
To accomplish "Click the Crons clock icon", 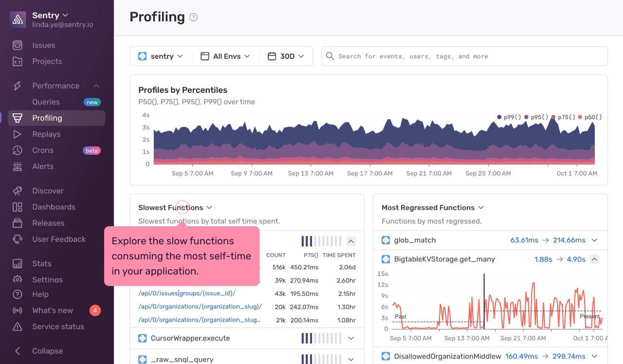I will click(x=18, y=150).
